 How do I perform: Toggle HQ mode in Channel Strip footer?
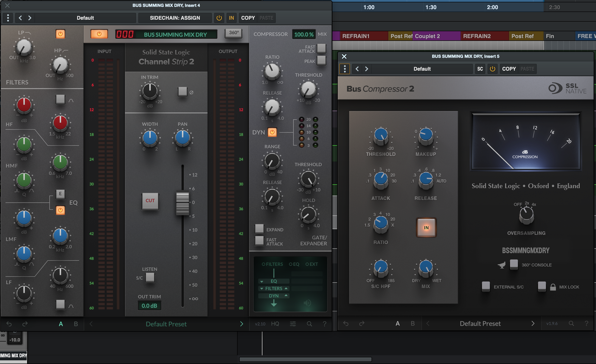click(x=275, y=324)
